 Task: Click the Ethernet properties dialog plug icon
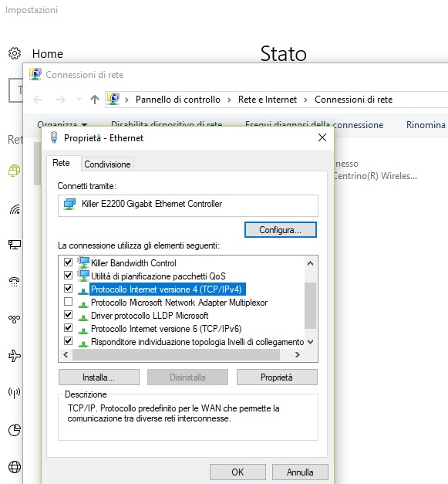[x=54, y=137]
